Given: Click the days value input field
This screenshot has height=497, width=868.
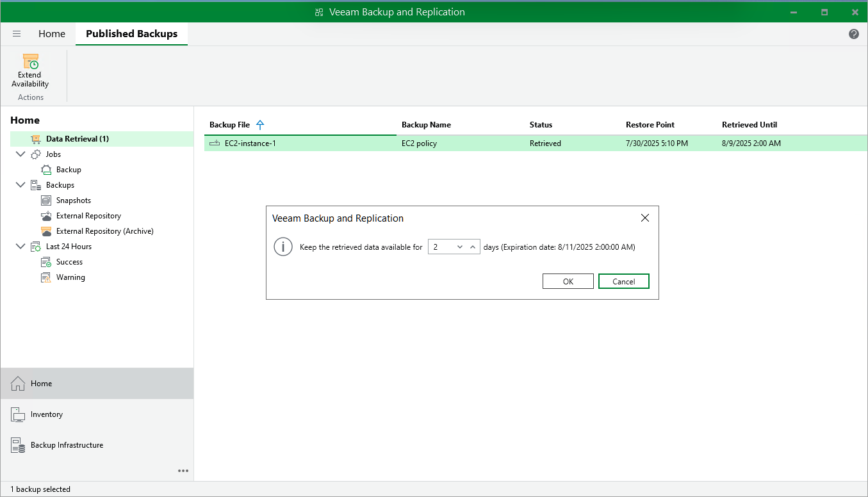Looking at the screenshot, I should (x=441, y=247).
